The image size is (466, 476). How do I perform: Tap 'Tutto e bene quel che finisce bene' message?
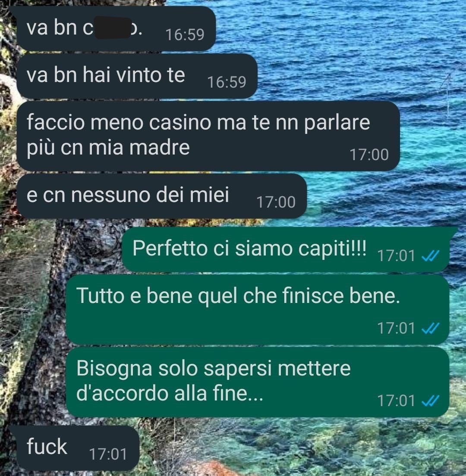pyautogui.click(x=258, y=309)
